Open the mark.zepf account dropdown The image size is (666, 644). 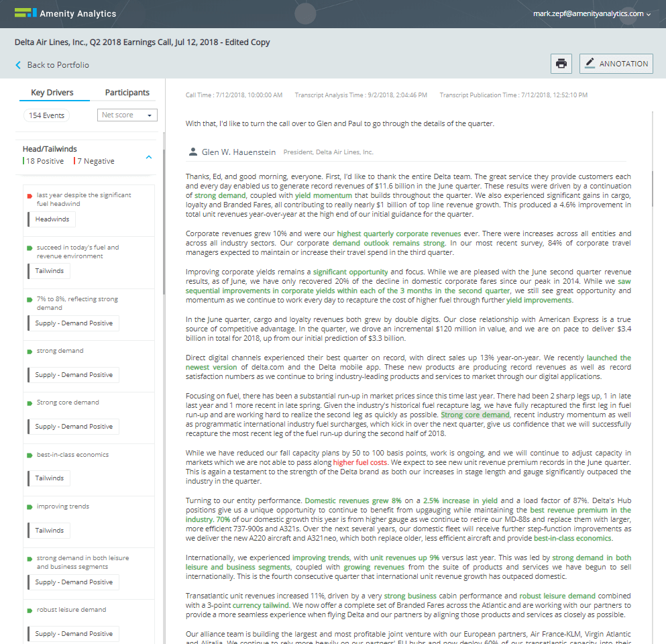tap(592, 13)
